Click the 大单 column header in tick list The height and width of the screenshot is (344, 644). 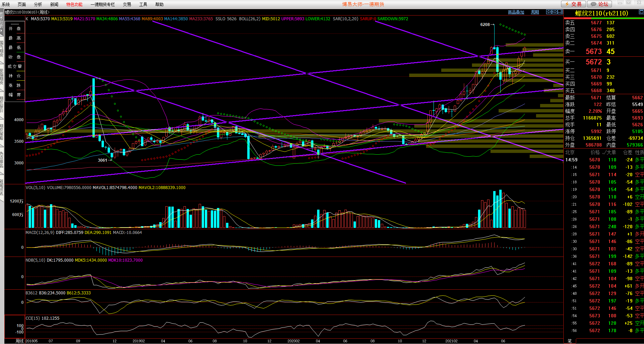611,152
